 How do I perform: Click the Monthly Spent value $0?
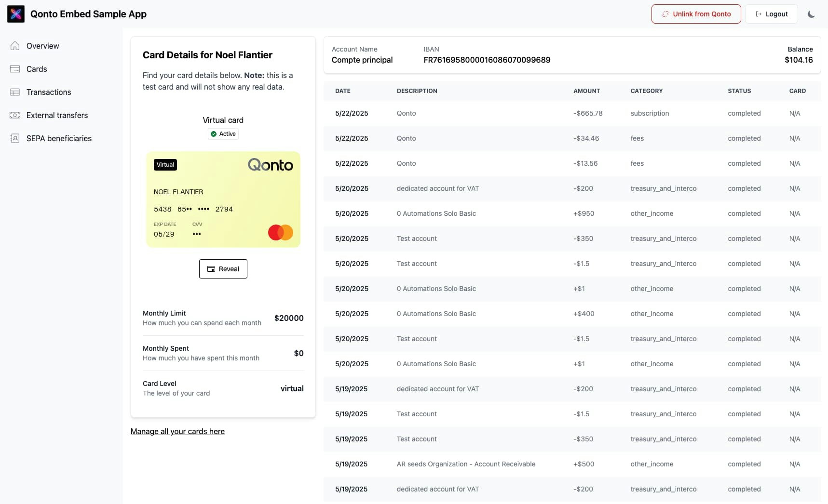point(299,353)
